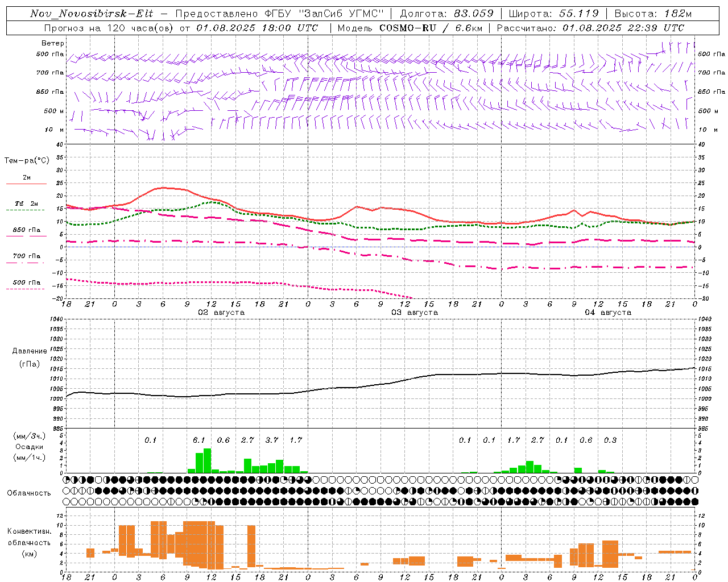Click the station title Nov_Novosibirsk-Elt
This screenshot has width=728, height=582.
tap(92, 14)
